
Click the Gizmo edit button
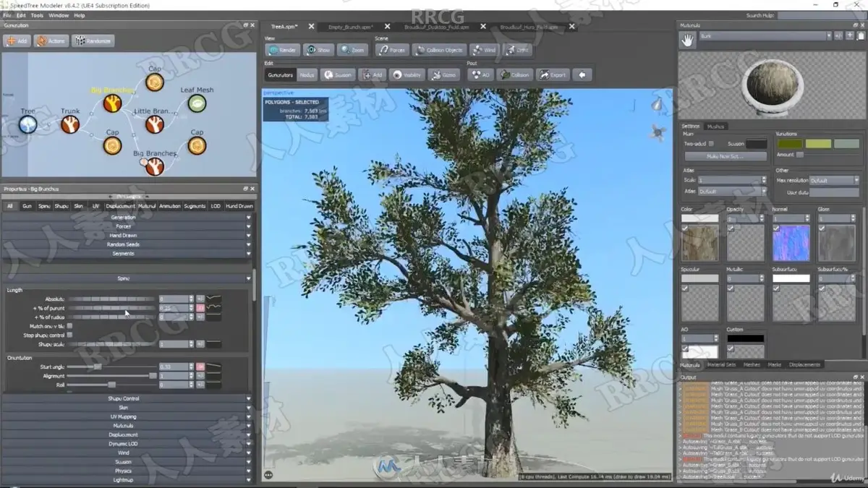point(443,74)
